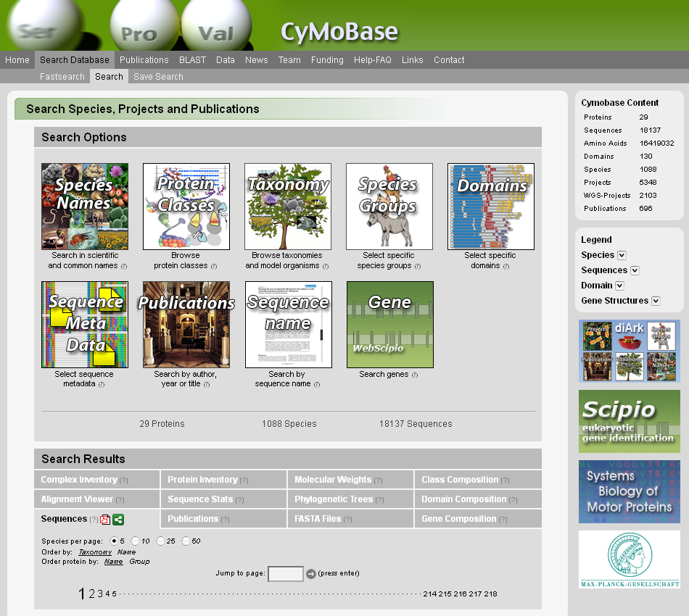Select 5 species per page
The image size is (689, 616).
pos(115,541)
